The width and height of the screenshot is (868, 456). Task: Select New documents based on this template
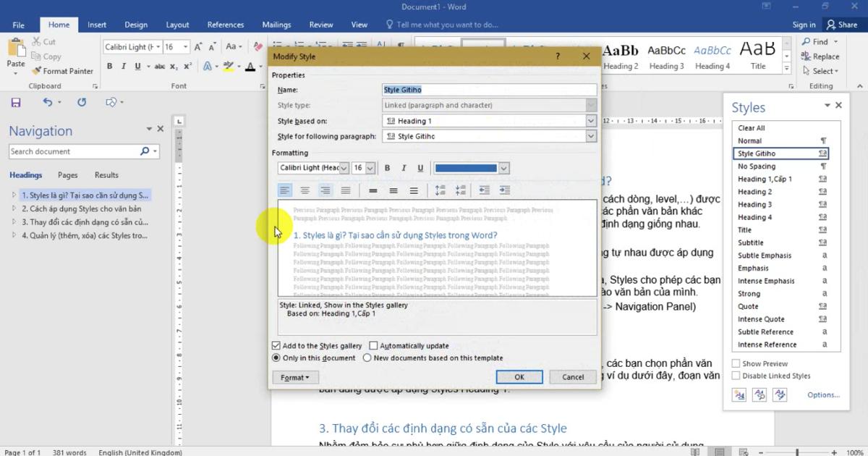(367, 358)
